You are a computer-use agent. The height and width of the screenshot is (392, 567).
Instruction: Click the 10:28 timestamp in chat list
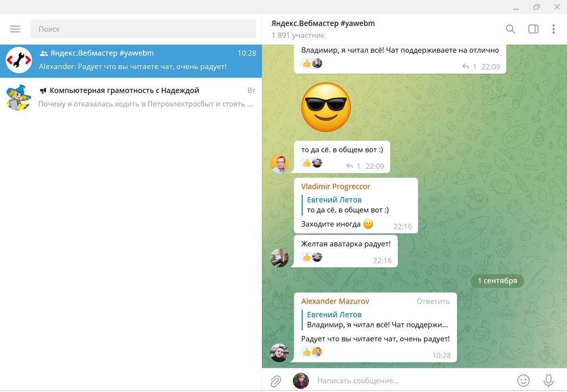(x=247, y=53)
